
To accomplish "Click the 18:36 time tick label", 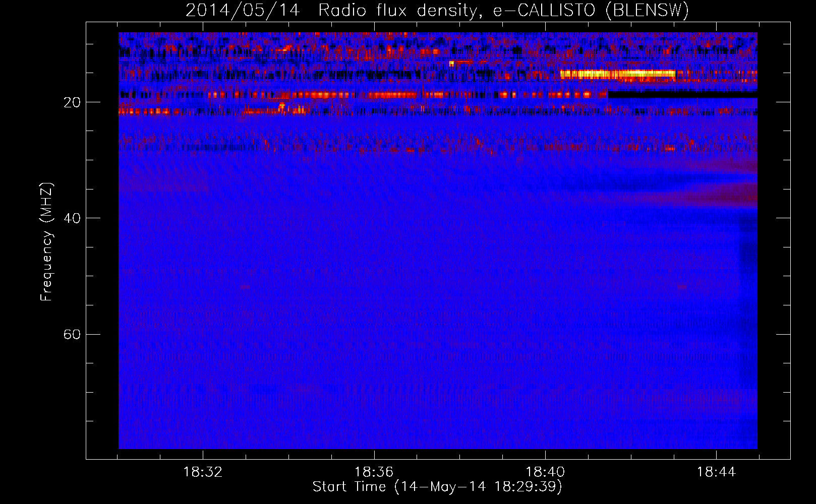I will coord(374,472).
